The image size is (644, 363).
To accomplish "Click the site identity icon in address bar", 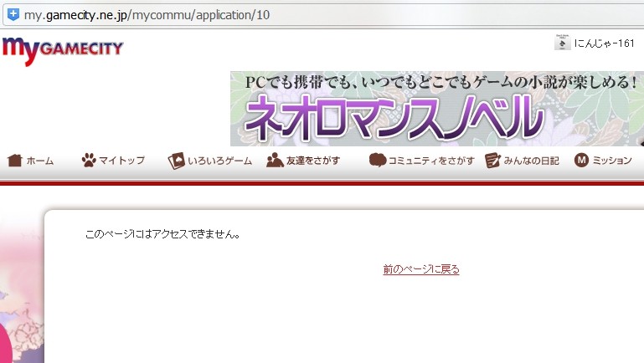I will tap(12, 16).
